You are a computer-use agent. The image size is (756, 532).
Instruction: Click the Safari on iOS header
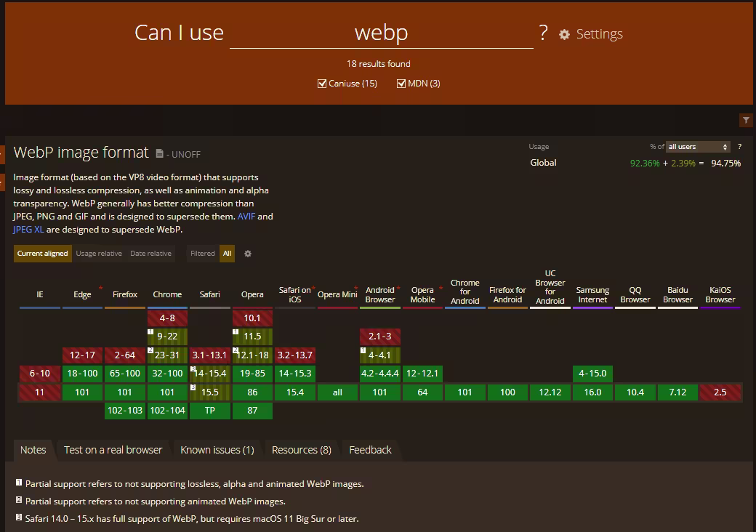point(295,294)
